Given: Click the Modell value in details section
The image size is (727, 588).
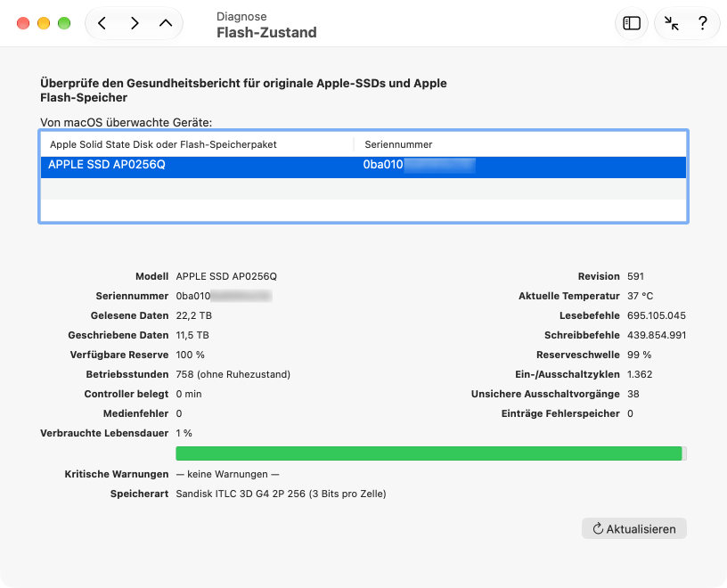Looking at the screenshot, I should pos(226,276).
